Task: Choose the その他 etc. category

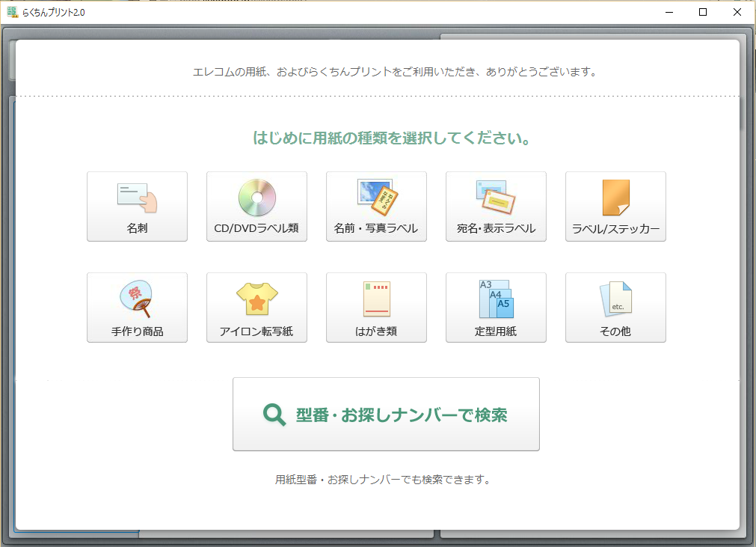Action: click(x=615, y=308)
